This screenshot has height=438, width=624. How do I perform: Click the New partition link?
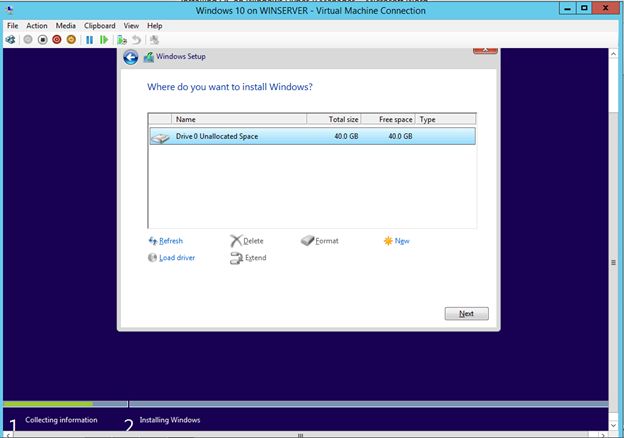(402, 241)
